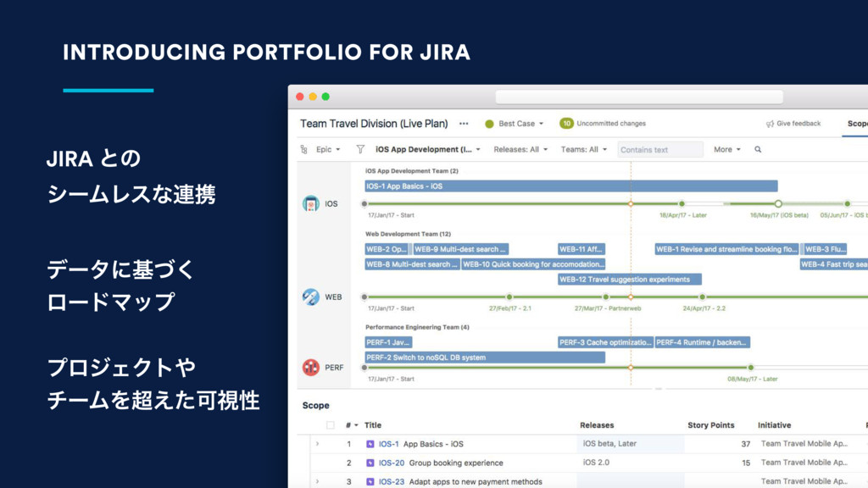The height and width of the screenshot is (488, 868).
Task: Switch to the Scope tab at top right
Action: 857,124
